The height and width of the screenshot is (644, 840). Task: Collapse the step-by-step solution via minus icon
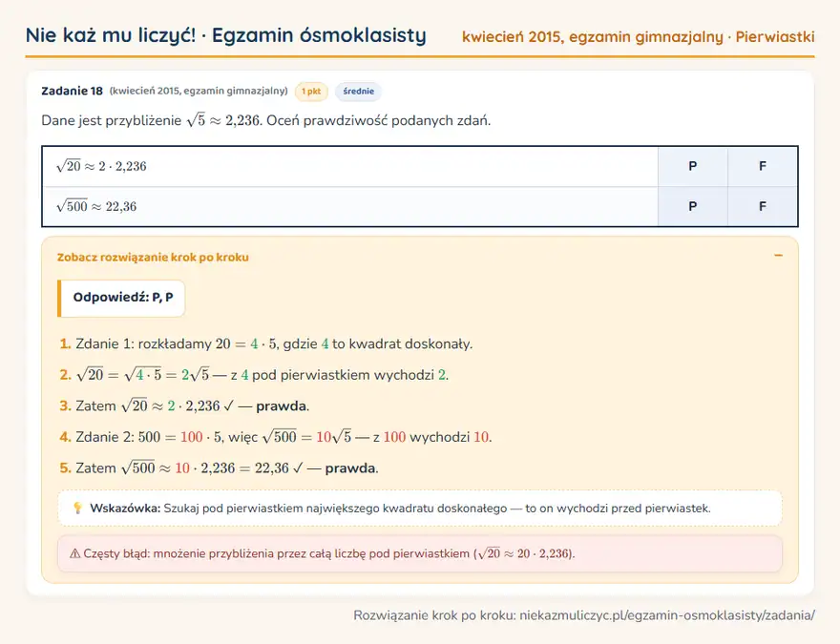(778, 256)
